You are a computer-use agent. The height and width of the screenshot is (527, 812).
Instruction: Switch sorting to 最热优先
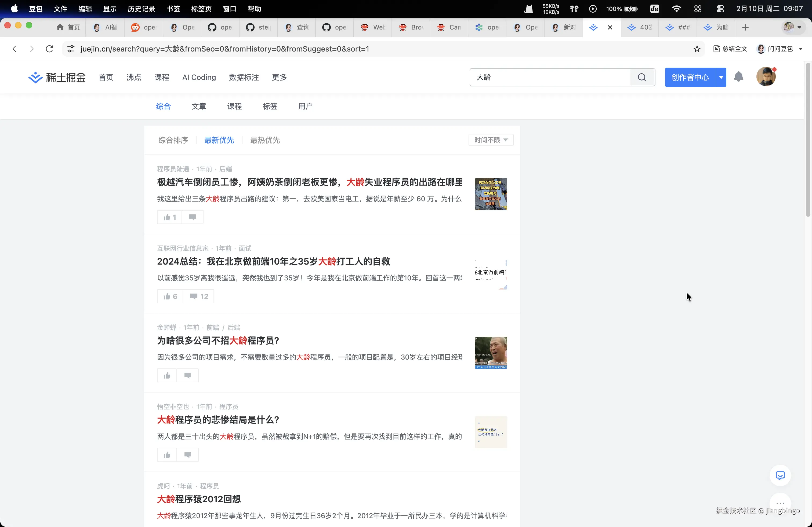click(x=265, y=140)
